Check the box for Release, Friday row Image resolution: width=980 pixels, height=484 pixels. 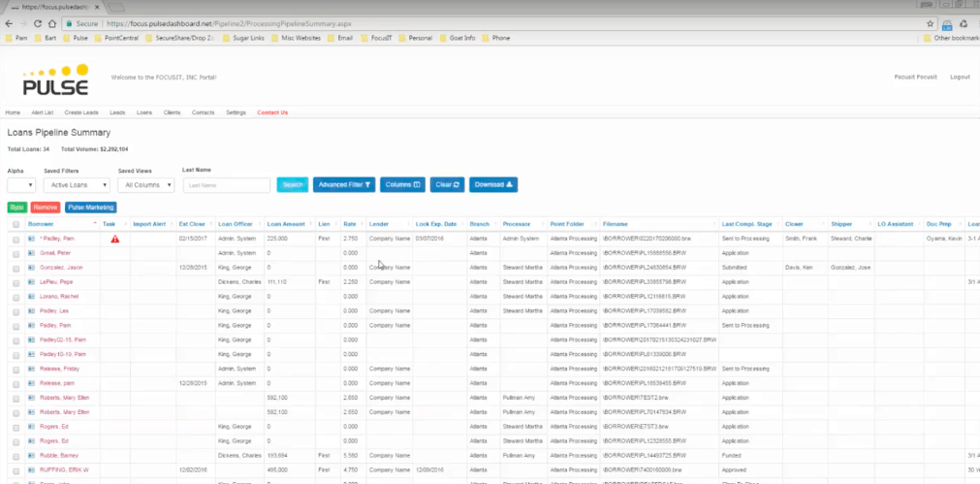pyautogui.click(x=16, y=369)
